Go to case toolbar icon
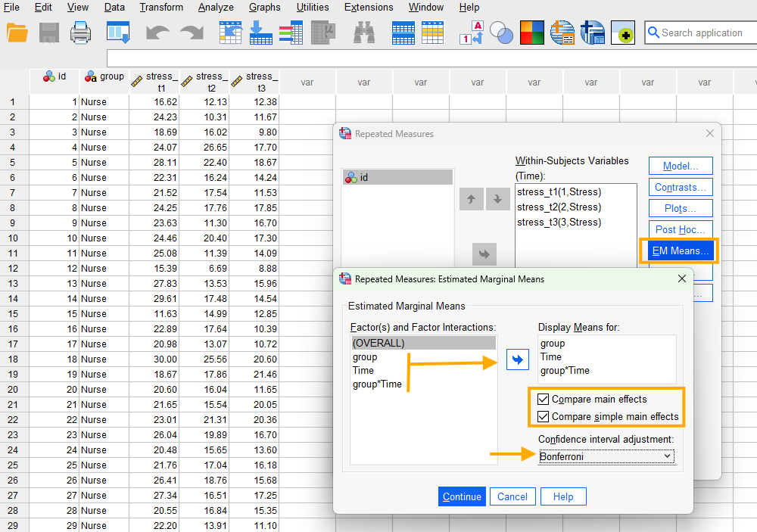757x532 pixels. pos(230,33)
